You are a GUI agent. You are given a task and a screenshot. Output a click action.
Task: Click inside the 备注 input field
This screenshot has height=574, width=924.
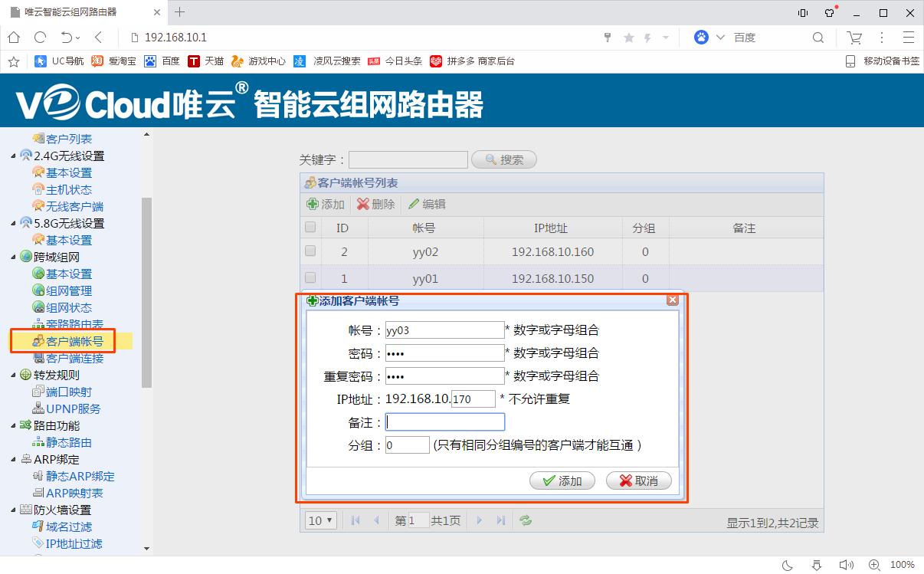click(x=444, y=421)
